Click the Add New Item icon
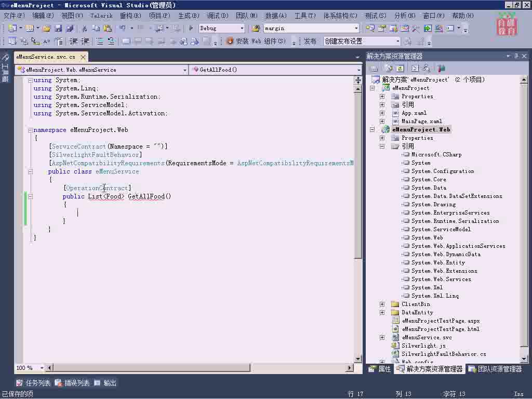The width and height of the screenshot is (532, 399). (30, 28)
